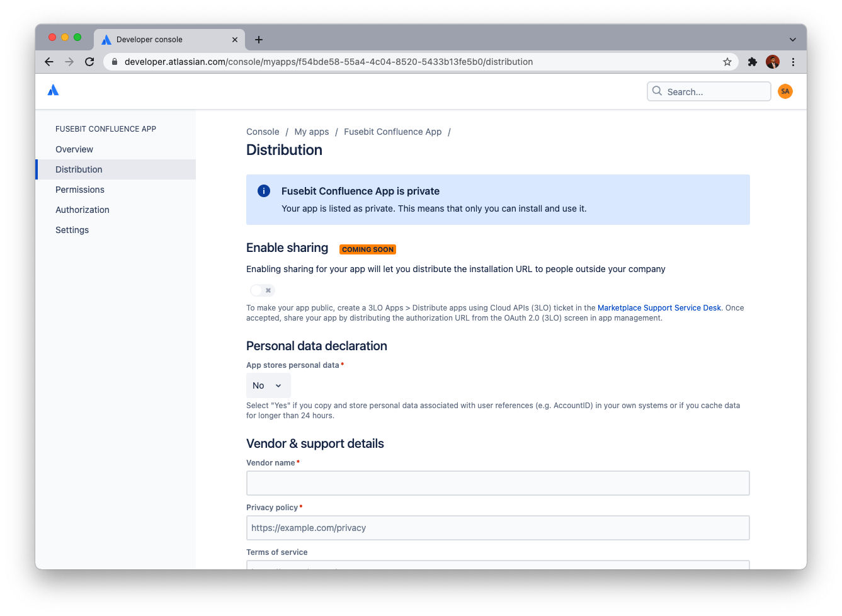Screen dimensions: 842x616
Task: Bookmark this page with the star icon
Action: tap(727, 62)
